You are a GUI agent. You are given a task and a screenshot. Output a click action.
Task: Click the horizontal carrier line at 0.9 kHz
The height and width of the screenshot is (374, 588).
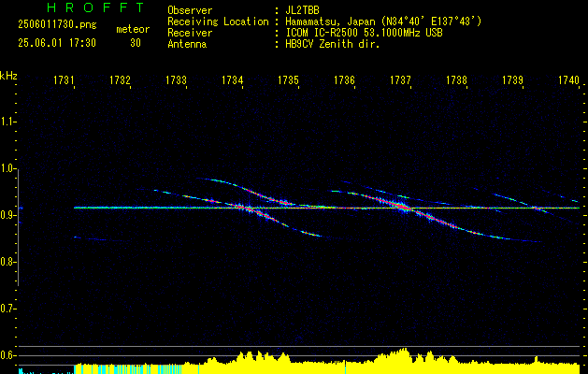pos(326,208)
